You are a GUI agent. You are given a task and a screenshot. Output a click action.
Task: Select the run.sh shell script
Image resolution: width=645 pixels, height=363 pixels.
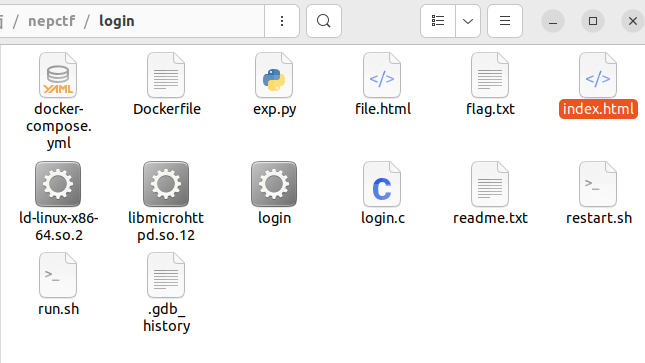pyautogui.click(x=58, y=275)
